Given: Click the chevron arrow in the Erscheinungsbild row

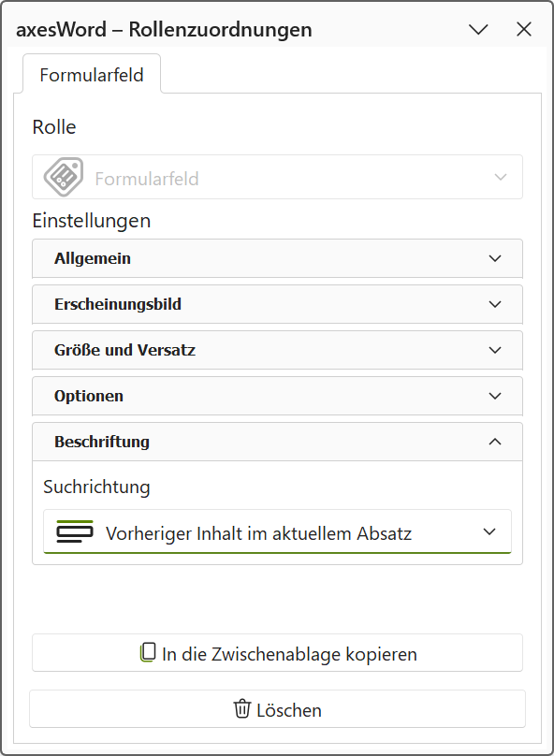Looking at the screenshot, I should (x=495, y=304).
